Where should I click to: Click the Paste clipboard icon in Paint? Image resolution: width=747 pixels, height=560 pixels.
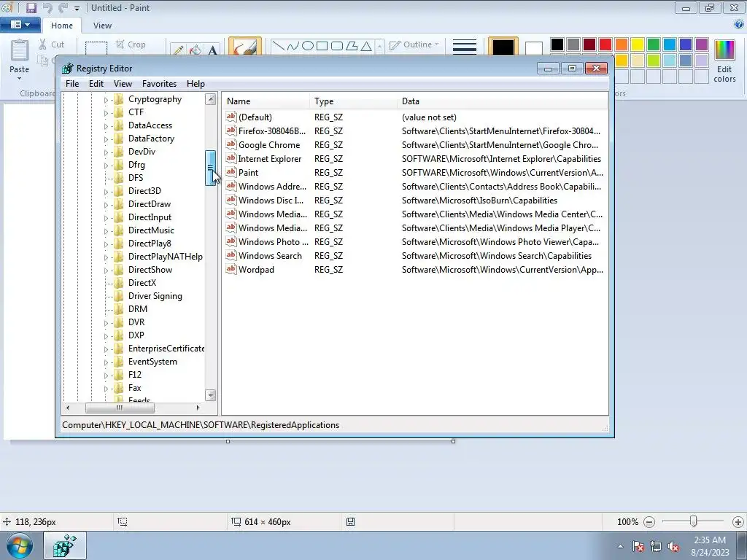(20, 50)
